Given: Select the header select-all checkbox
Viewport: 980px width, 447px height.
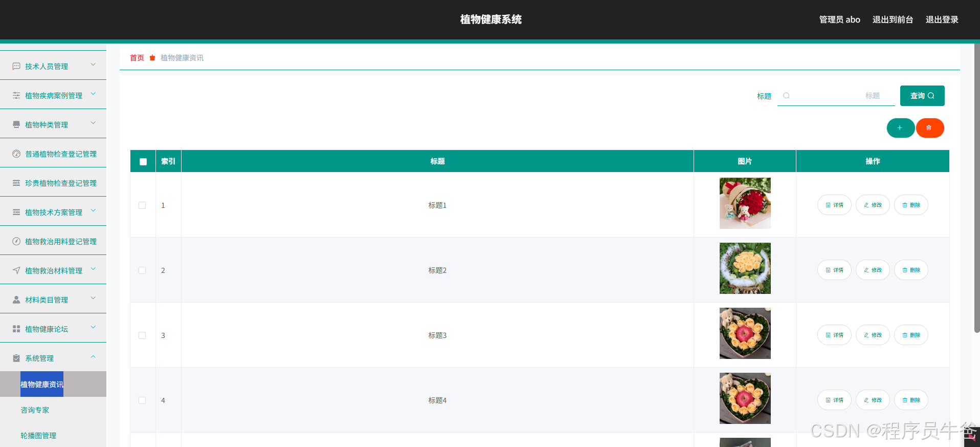Looking at the screenshot, I should coord(143,162).
